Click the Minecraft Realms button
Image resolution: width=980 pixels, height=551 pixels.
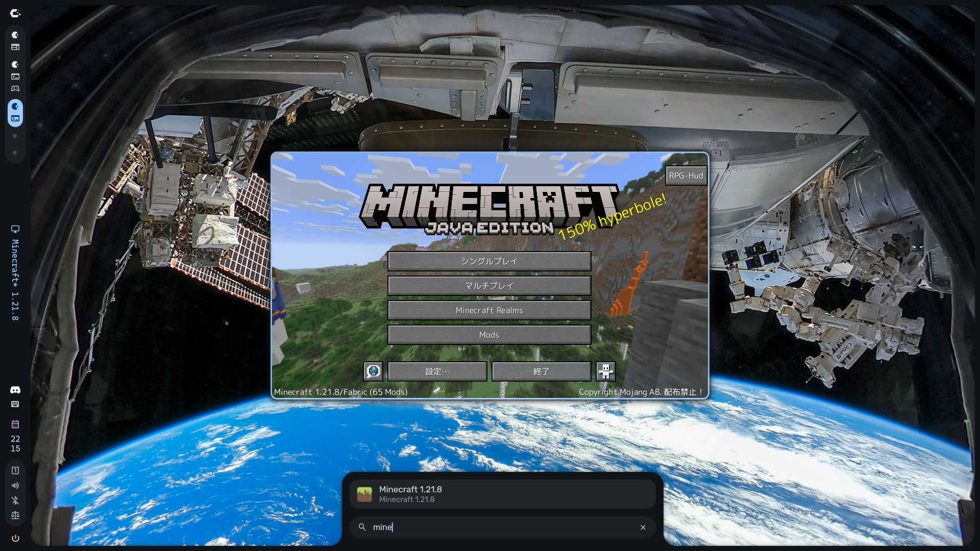point(489,310)
